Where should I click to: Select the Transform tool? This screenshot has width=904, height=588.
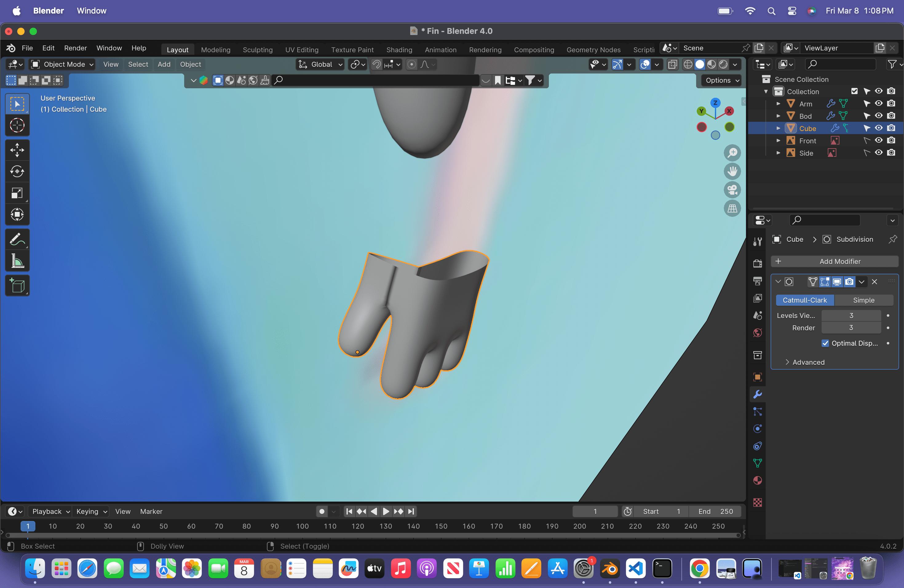coord(17,215)
